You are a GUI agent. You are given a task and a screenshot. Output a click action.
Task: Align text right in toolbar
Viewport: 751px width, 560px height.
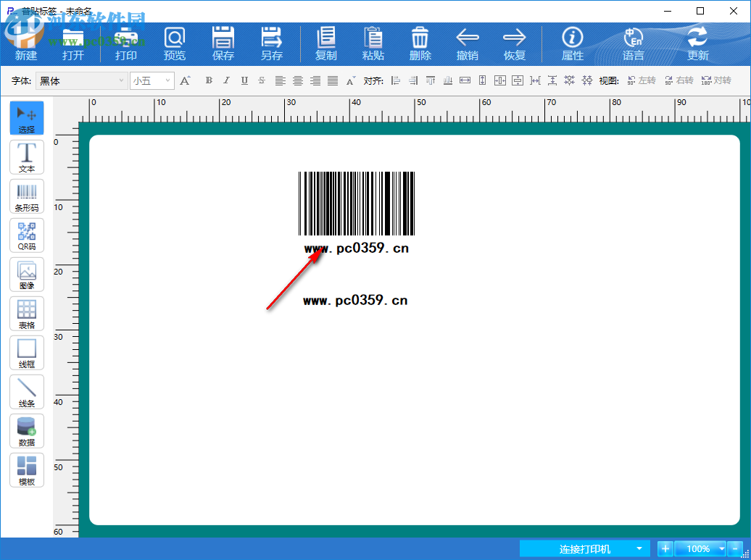pos(315,81)
